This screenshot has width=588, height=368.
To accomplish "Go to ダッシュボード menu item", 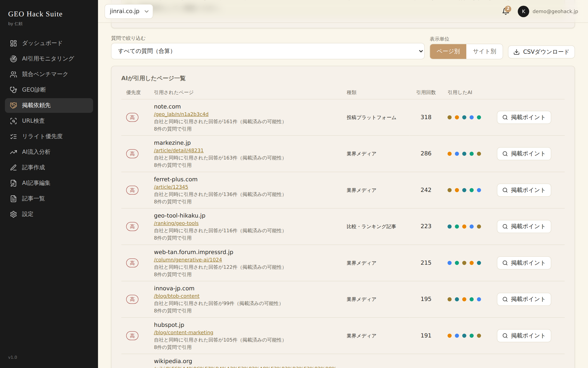I will (49, 43).
